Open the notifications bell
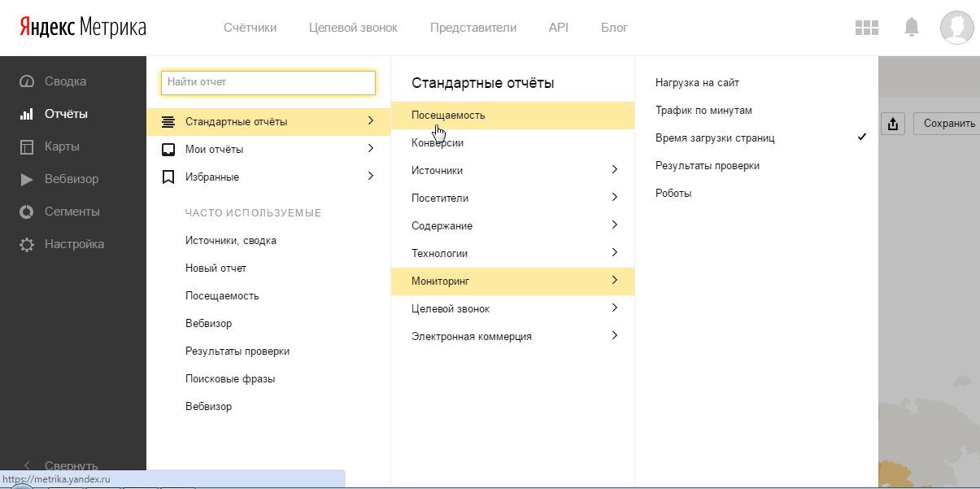This screenshot has width=980, height=489. click(912, 28)
